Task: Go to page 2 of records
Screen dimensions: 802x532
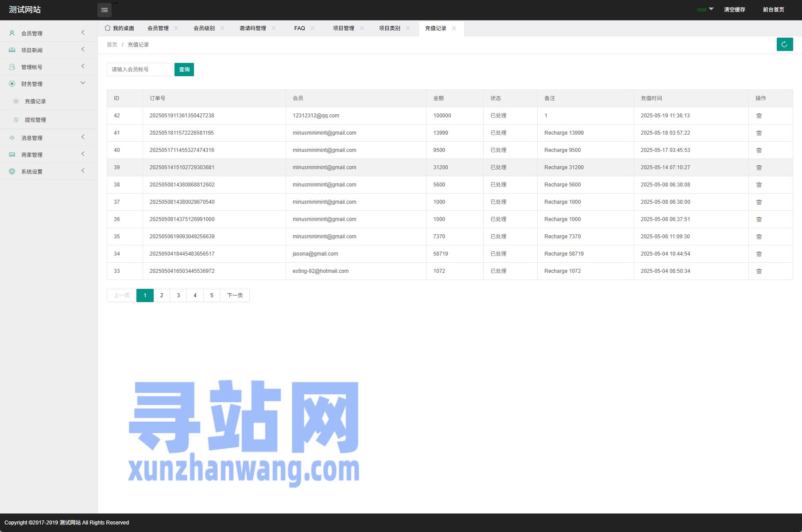Action: [162, 295]
